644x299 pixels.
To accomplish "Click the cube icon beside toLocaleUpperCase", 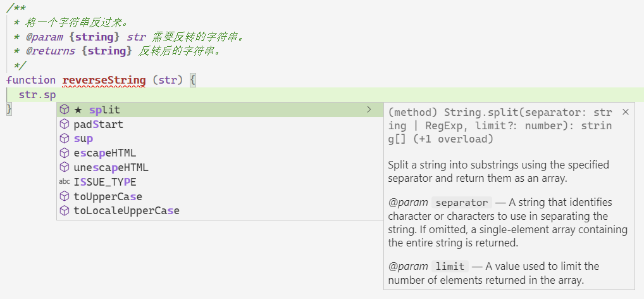I will point(64,210).
